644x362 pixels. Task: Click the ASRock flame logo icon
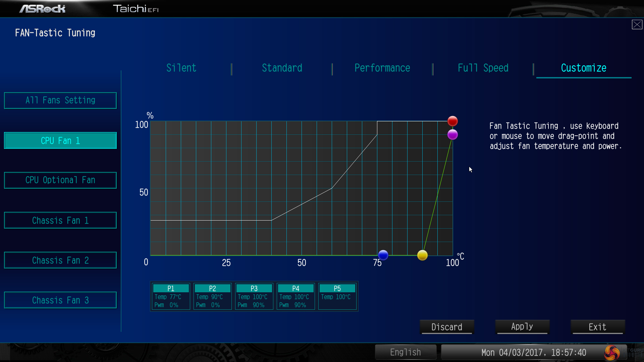coord(612,353)
